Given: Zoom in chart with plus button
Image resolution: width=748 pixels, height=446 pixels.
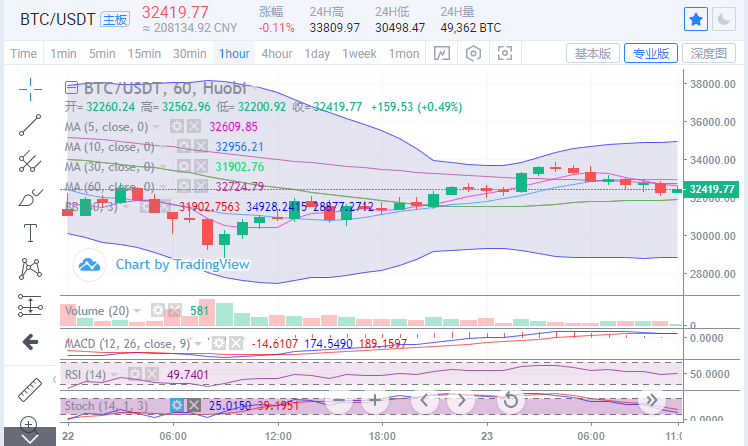Looking at the screenshot, I should click(x=375, y=400).
